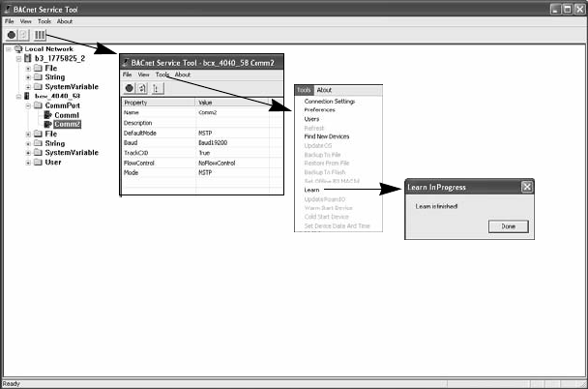The width and height of the screenshot is (588, 389).
Task: Click the Value column header
Action: [232, 103]
